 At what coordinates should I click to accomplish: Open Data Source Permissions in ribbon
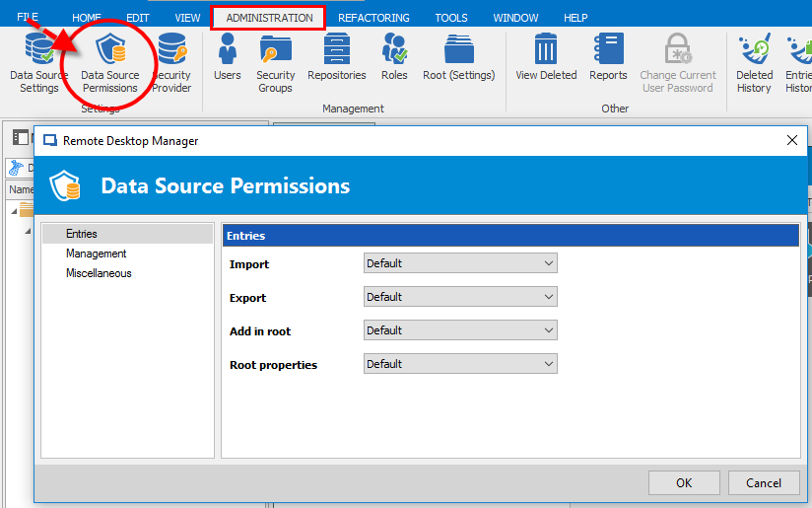point(109,62)
